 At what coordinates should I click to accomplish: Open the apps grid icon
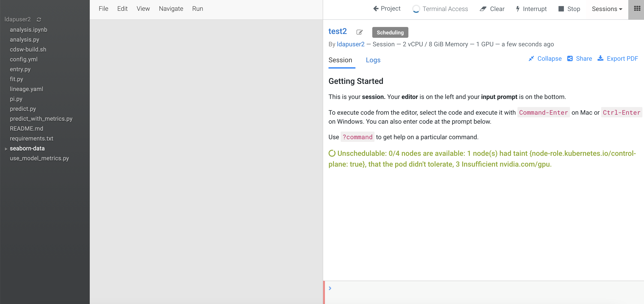[x=637, y=9]
